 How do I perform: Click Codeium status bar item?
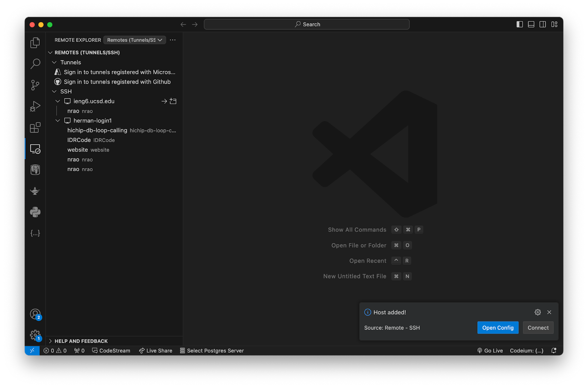527,350
